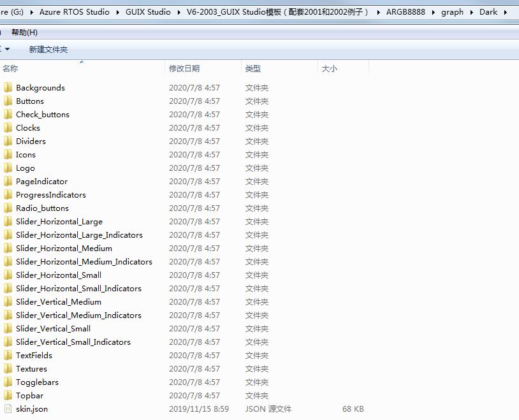This screenshot has width=519, height=420.
Task: Click the PageIndicator folder icon
Action: point(8,182)
